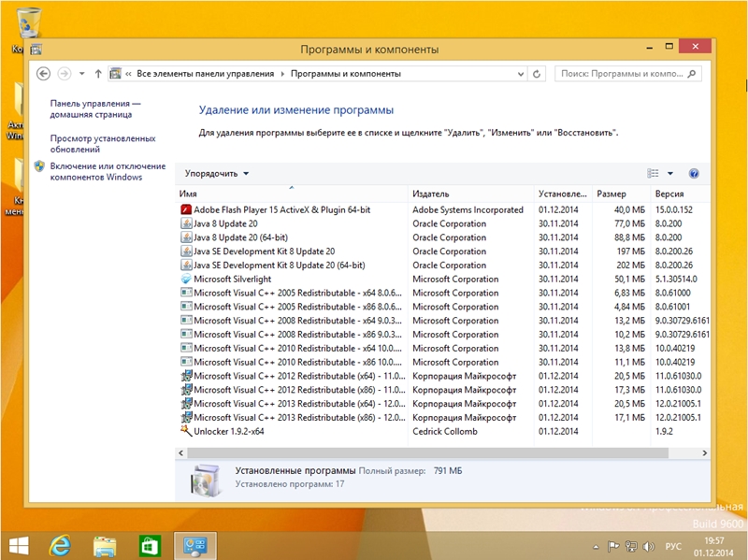748x560 pixels.
Task: Click installed programs icon in details pane
Action: coord(206,480)
